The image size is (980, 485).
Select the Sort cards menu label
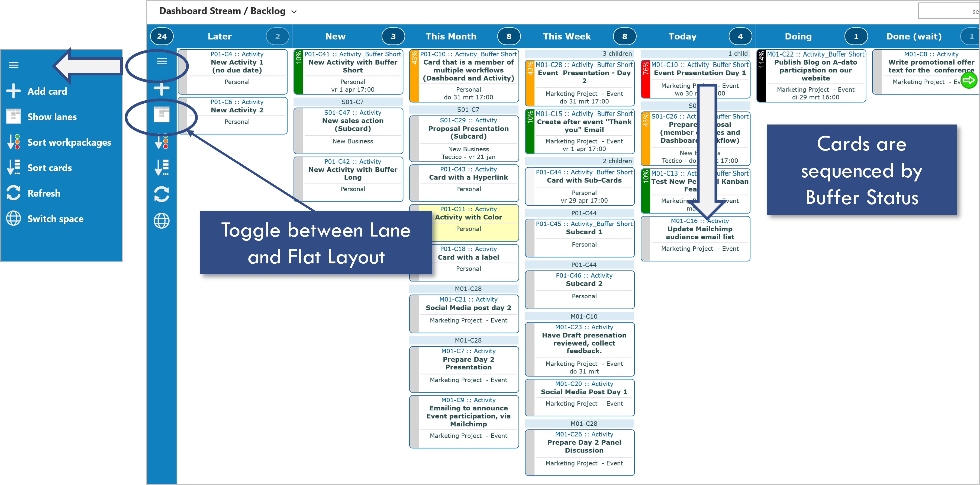click(49, 168)
